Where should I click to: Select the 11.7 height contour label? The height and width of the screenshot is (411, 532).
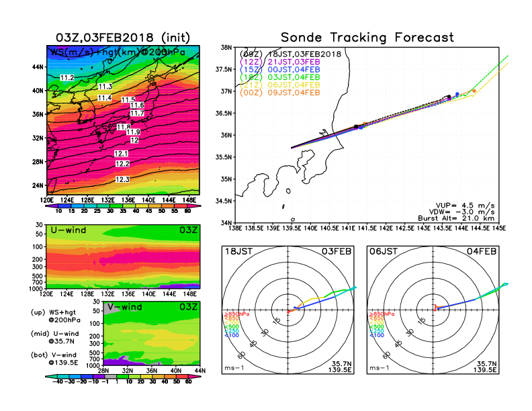(137, 113)
